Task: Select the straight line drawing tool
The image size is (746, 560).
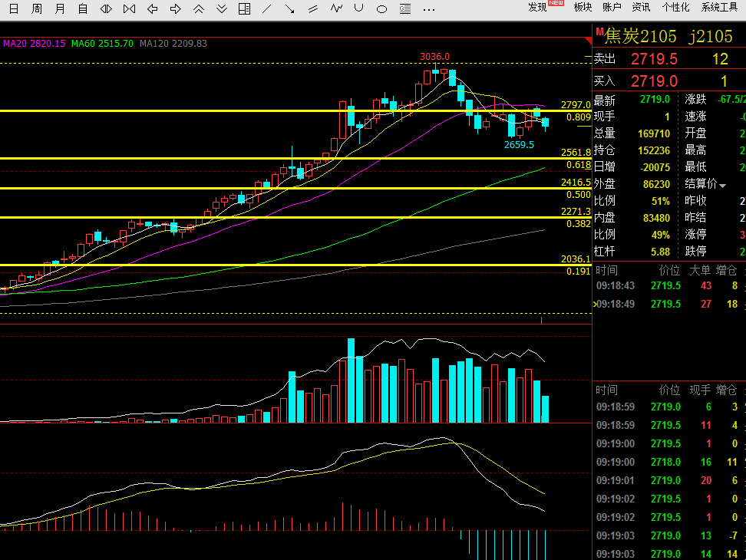Action: [267, 8]
